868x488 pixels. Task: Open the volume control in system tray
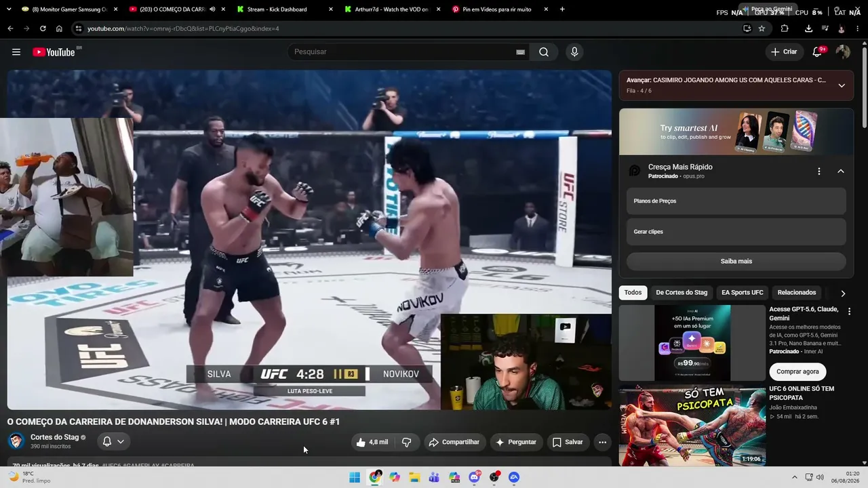click(x=820, y=477)
